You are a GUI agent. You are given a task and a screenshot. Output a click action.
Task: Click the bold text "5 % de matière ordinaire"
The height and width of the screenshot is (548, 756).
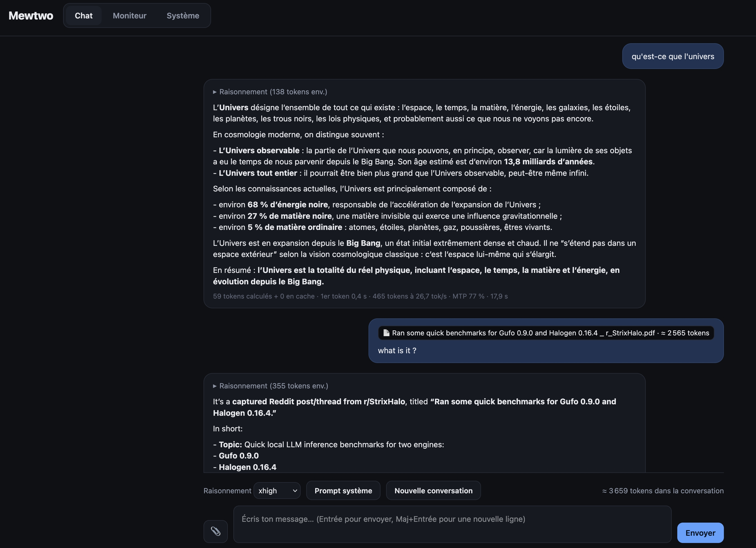point(295,227)
